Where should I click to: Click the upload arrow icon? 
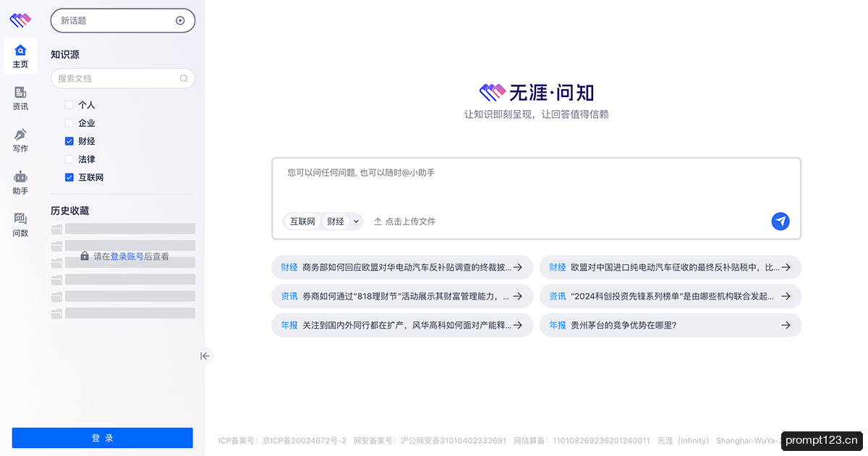[378, 221]
